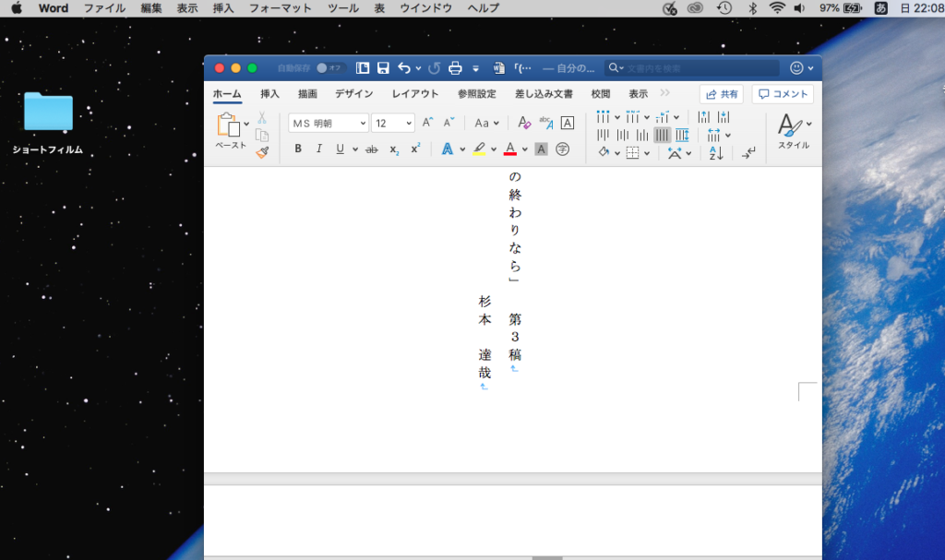
Task: Toggle Underline formatting
Action: (340, 149)
